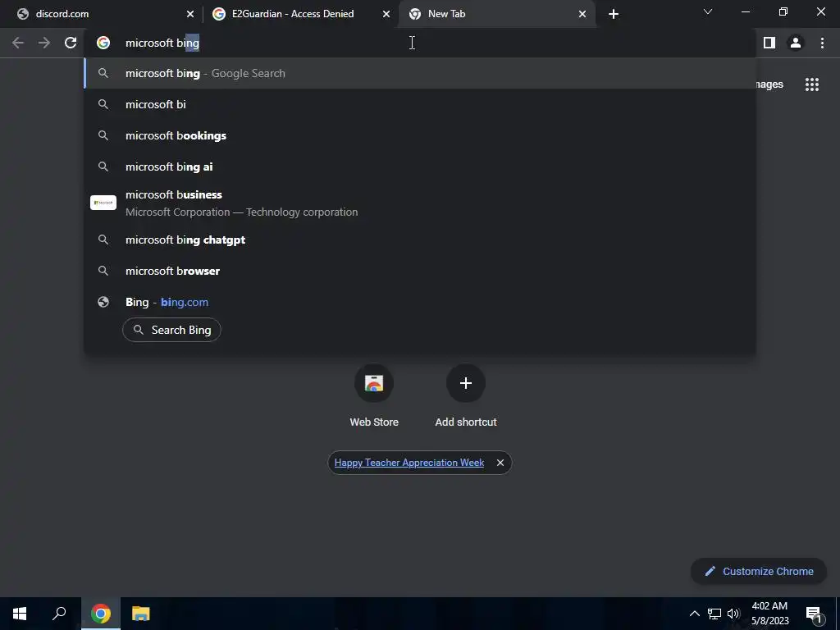Screen dimensions: 840x630
Task: Choose the 'microsoft bing ai' suggestion
Action: (x=420, y=167)
